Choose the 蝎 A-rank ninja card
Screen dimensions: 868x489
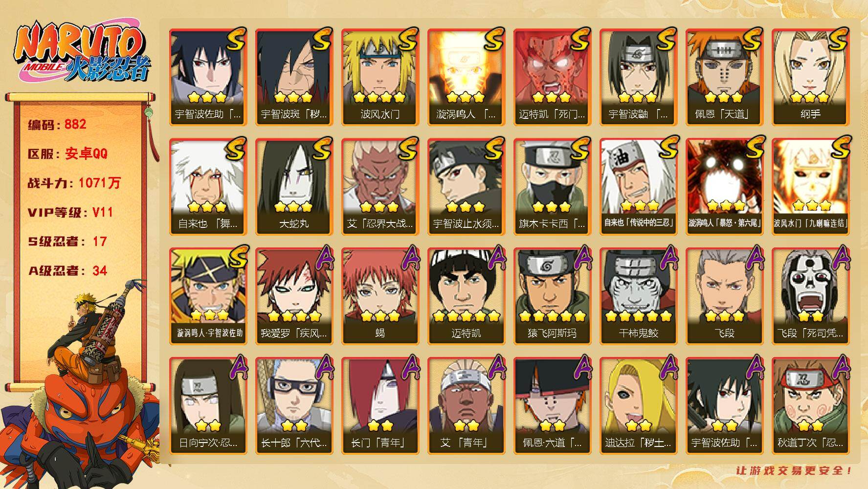point(380,296)
